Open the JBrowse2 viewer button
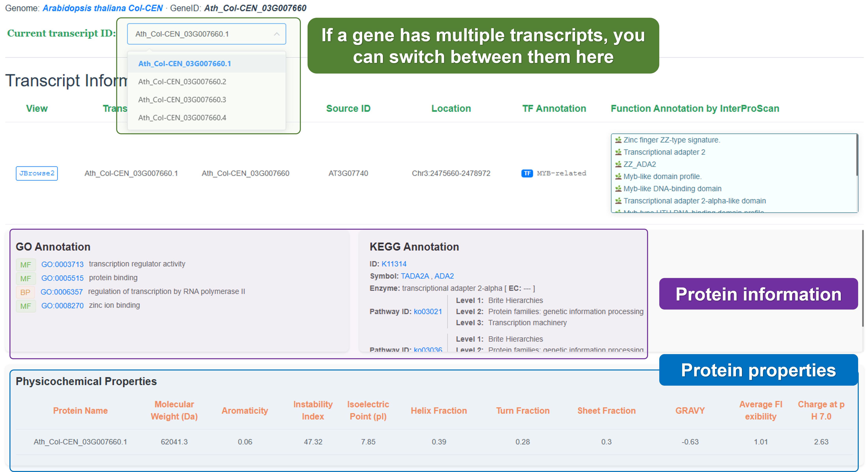868x472 pixels. [x=37, y=173]
